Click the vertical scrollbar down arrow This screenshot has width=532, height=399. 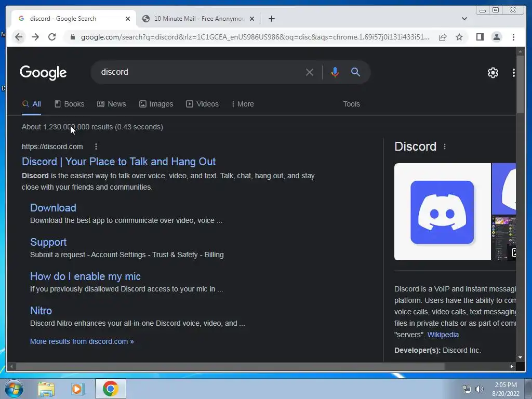[x=520, y=357]
